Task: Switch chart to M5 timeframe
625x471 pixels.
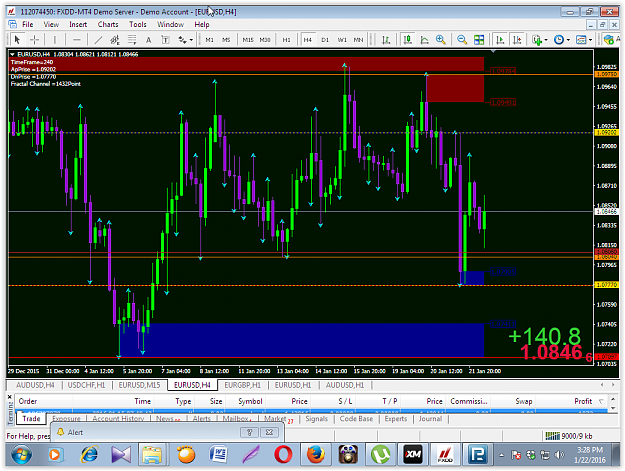Action: (x=226, y=39)
